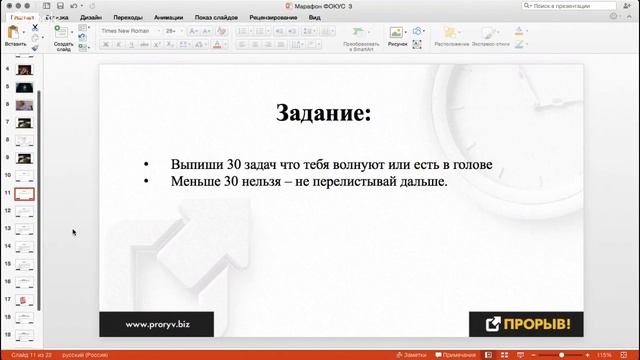
Task: Click the Copy icon below scissors
Action: 35,38
